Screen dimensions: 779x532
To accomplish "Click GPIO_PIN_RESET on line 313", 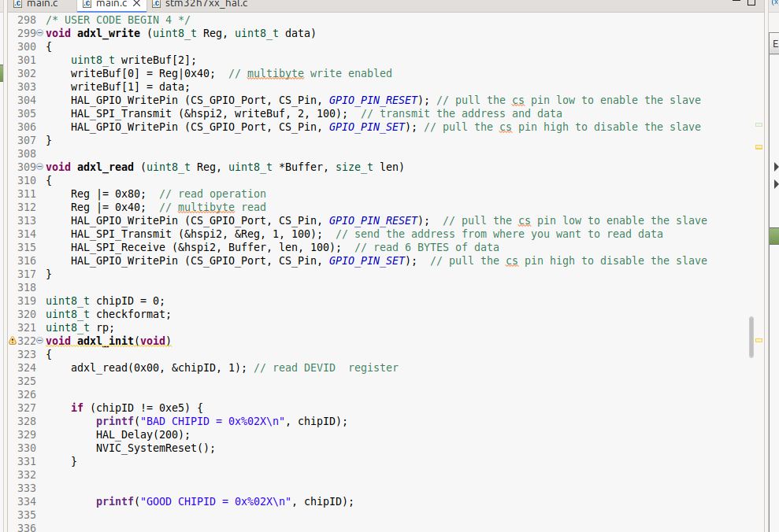I will pos(373,221).
